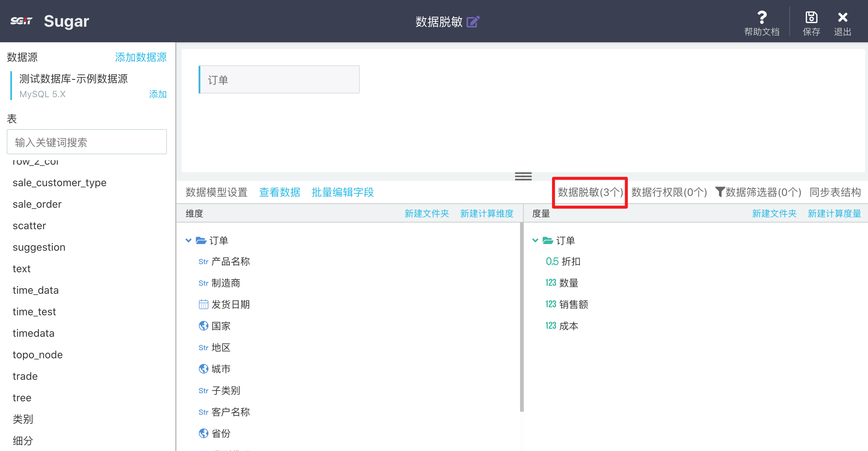Click the Str type icon beside 产品名称

pos(203,262)
